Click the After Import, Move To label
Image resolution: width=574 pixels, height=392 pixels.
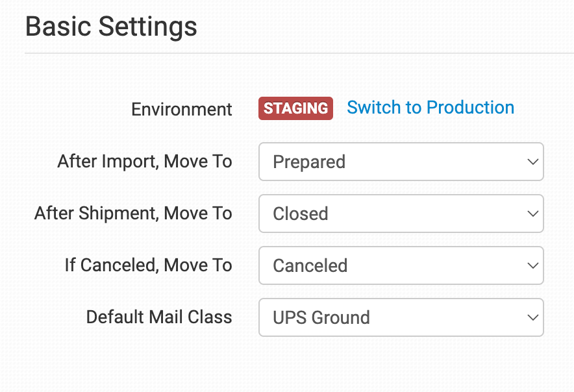click(145, 162)
